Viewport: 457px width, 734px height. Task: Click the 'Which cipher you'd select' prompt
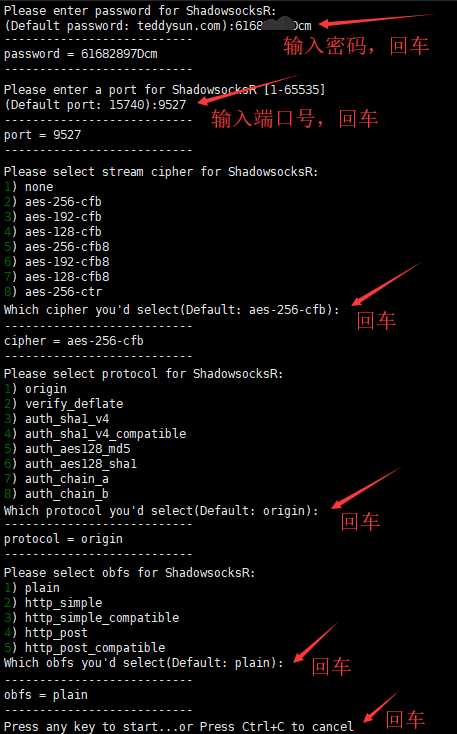coord(172,310)
